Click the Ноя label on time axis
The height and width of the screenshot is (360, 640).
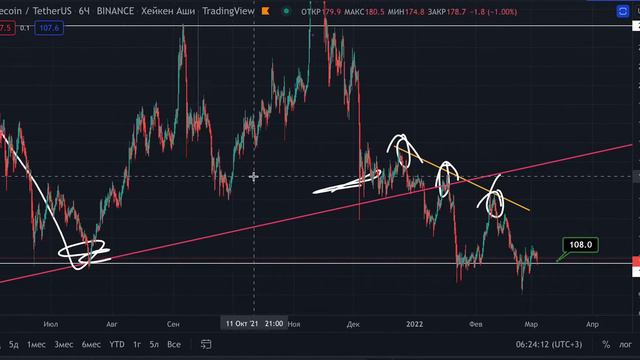pyautogui.click(x=294, y=324)
